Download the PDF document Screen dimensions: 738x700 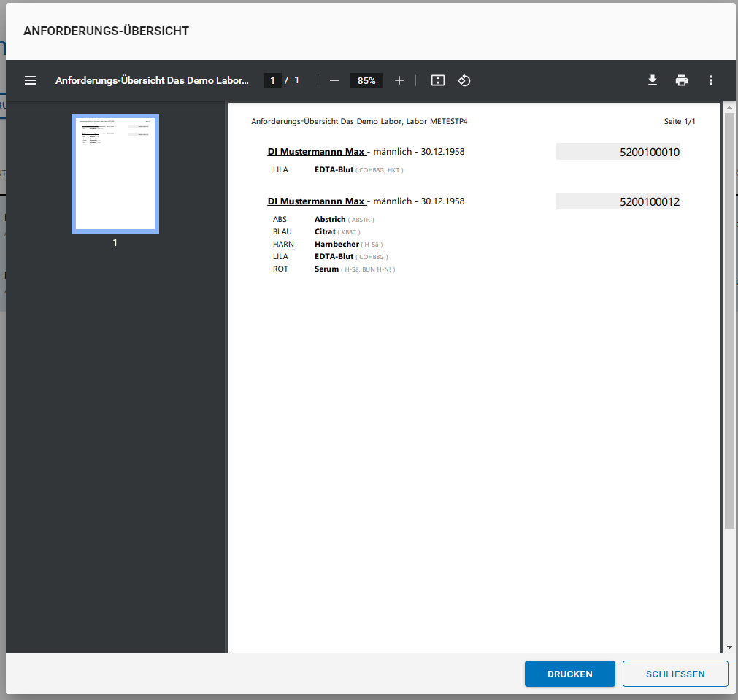point(653,80)
